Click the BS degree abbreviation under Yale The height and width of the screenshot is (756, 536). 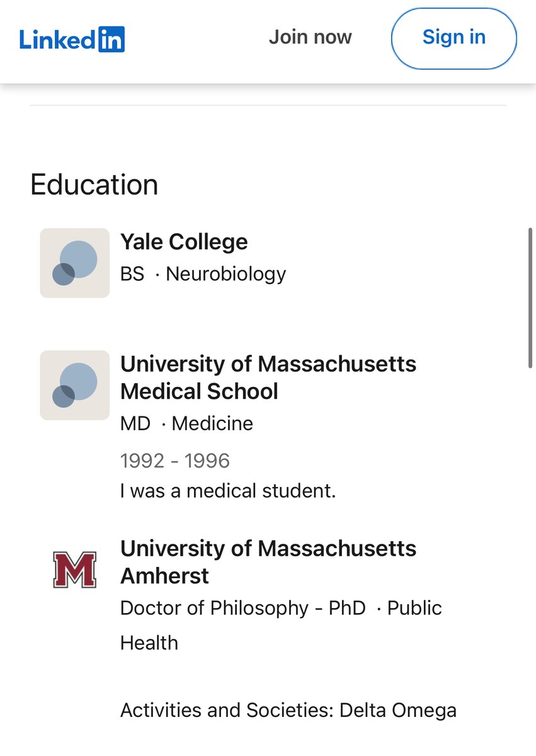click(x=132, y=274)
